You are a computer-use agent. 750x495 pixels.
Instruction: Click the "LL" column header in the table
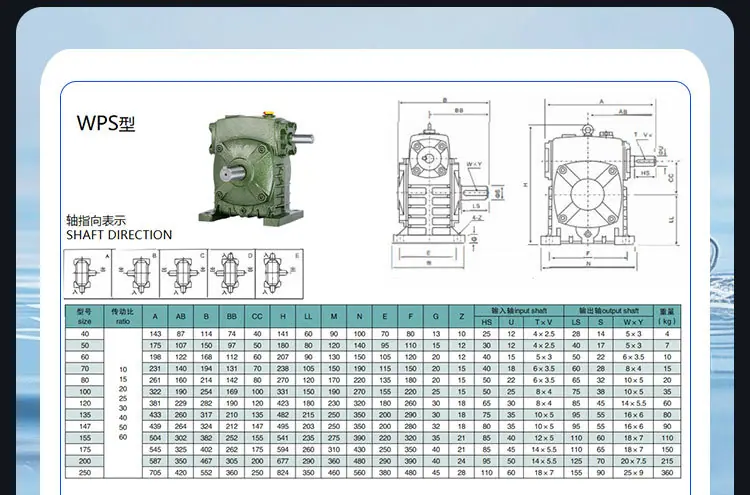308,316
